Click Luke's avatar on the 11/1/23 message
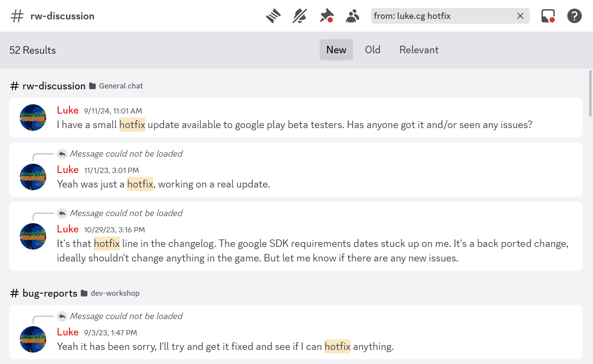The width and height of the screenshot is (593, 364). click(x=33, y=177)
